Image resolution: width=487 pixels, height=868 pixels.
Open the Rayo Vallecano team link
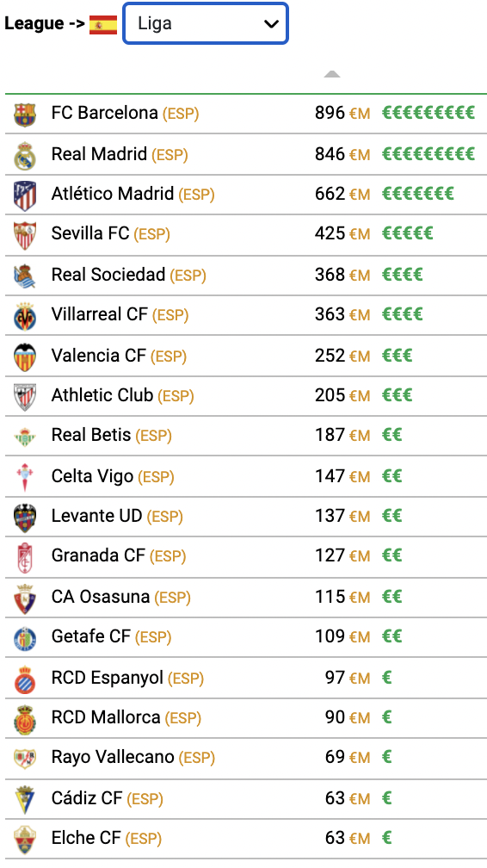click(113, 757)
